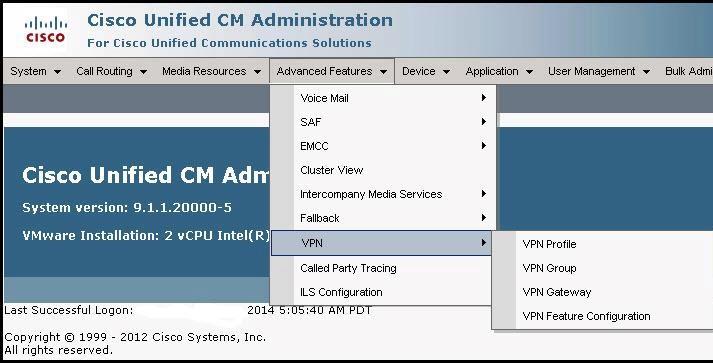Select VPN Profile in the submenu

click(603, 244)
